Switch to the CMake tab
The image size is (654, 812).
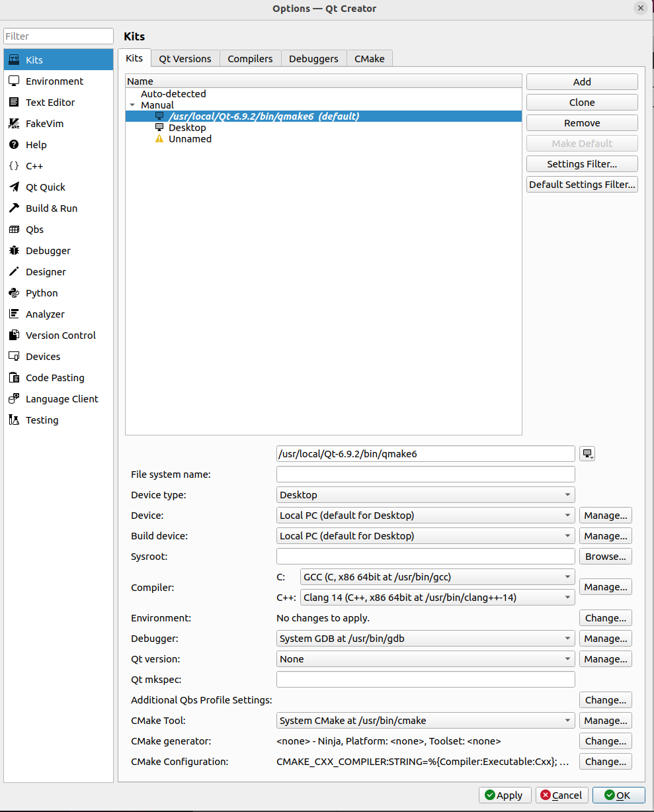click(x=369, y=59)
